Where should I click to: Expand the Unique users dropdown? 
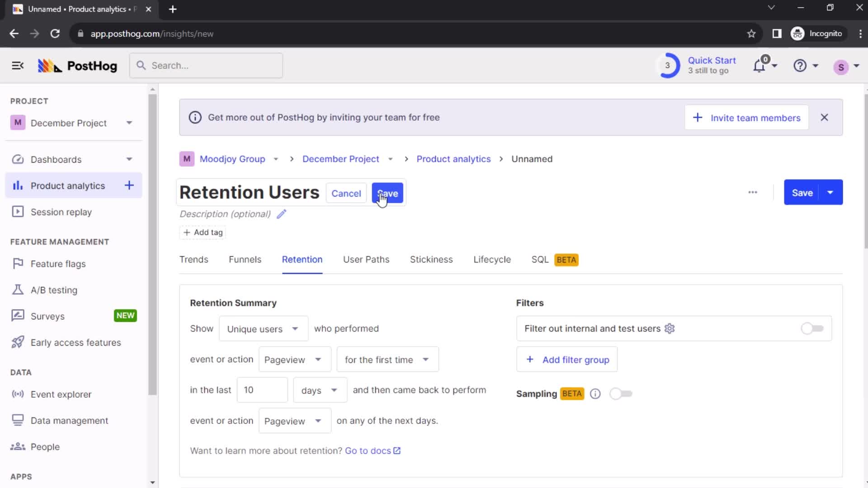coord(262,329)
